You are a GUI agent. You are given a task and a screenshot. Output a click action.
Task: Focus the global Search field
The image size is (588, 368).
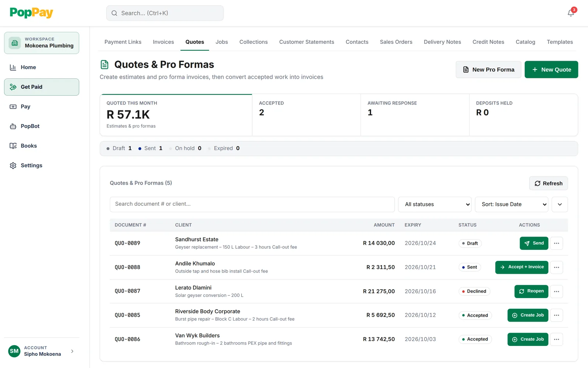tap(165, 13)
